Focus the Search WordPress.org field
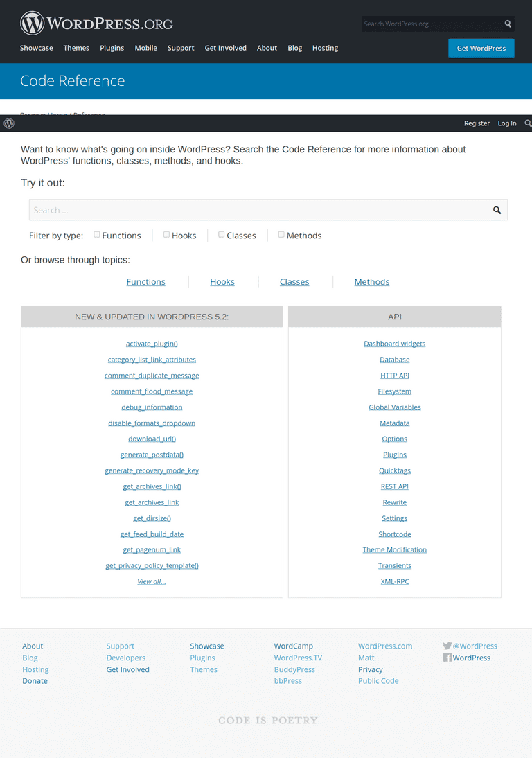This screenshot has height=758, width=532. pyautogui.click(x=432, y=24)
